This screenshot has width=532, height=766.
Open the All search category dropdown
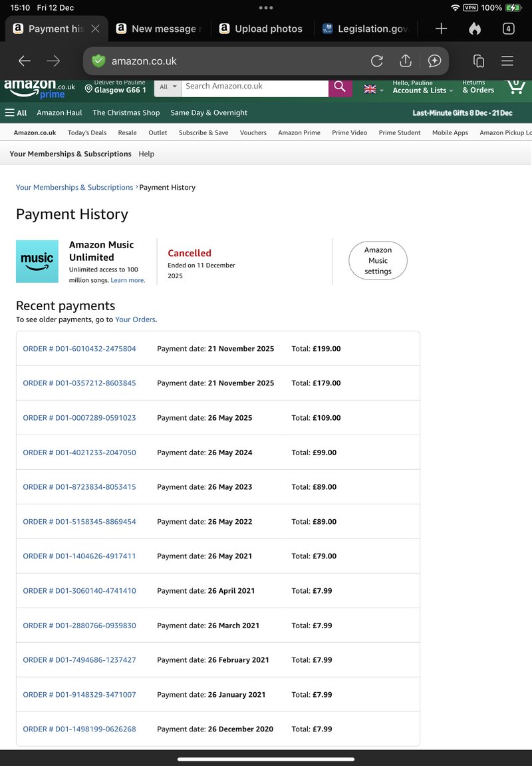tap(168, 87)
